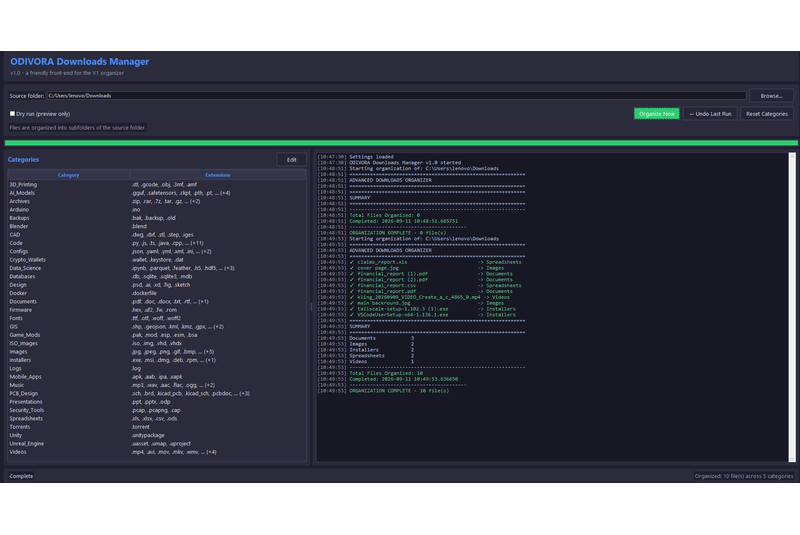Click the .ppt, .pptx, .odp extensions cell
Viewport: 800px width, 535px height.
click(x=218, y=402)
